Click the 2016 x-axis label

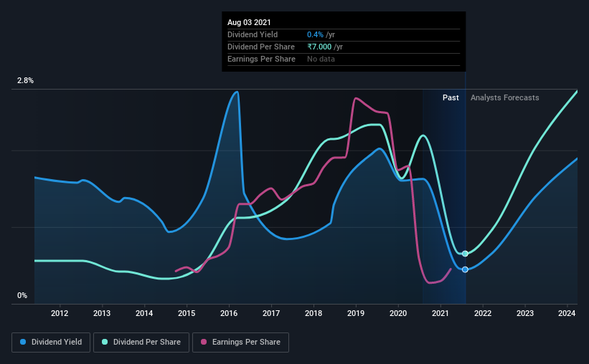coord(229,313)
